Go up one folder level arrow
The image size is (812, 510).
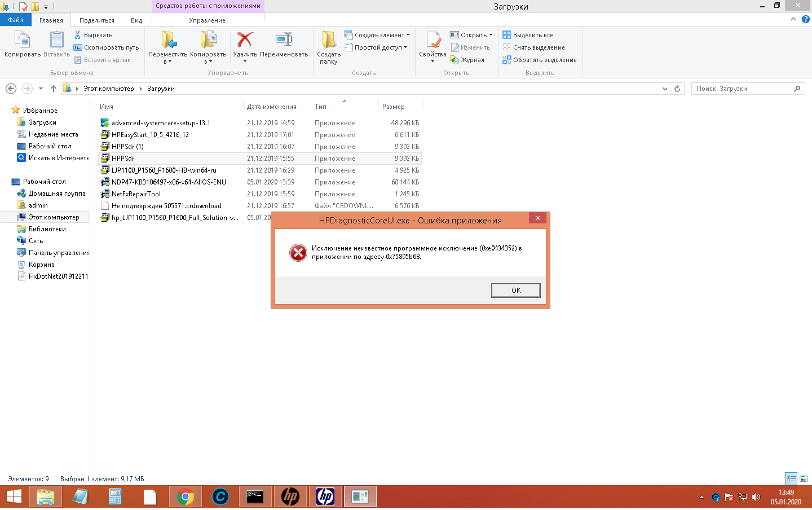tap(54, 89)
